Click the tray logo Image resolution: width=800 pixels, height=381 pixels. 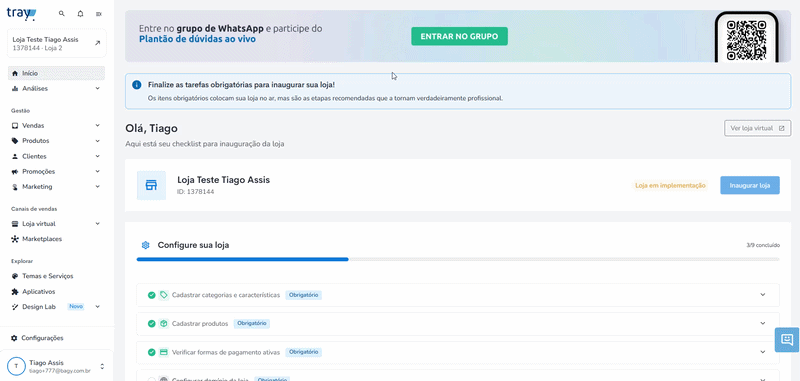pyautogui.click(x=21, y=13)
